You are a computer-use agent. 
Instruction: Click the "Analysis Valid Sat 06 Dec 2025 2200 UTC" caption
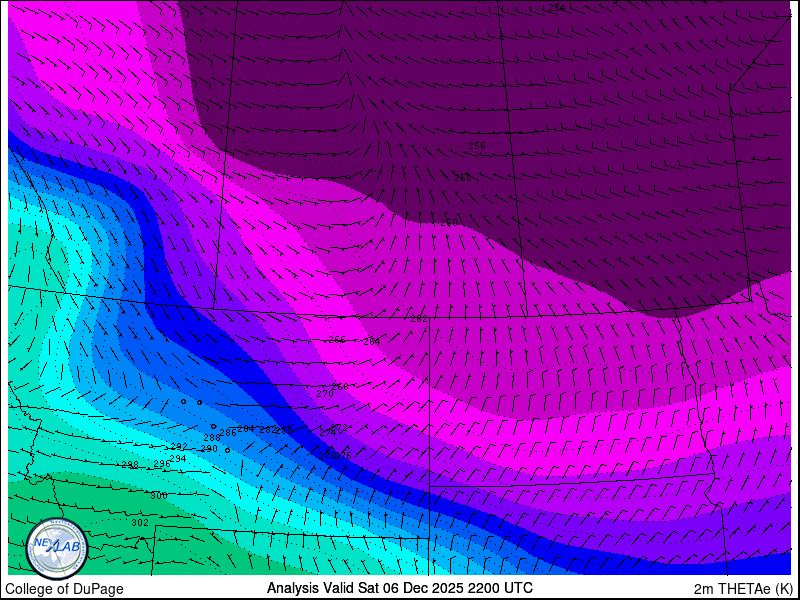(399, 587)
